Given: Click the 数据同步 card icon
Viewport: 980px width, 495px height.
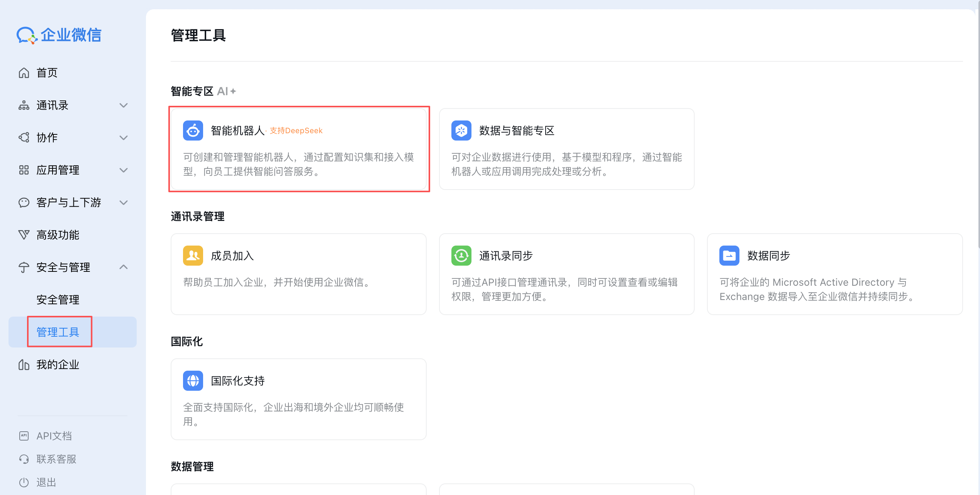Looking at the screenshot, I should 729,255.
